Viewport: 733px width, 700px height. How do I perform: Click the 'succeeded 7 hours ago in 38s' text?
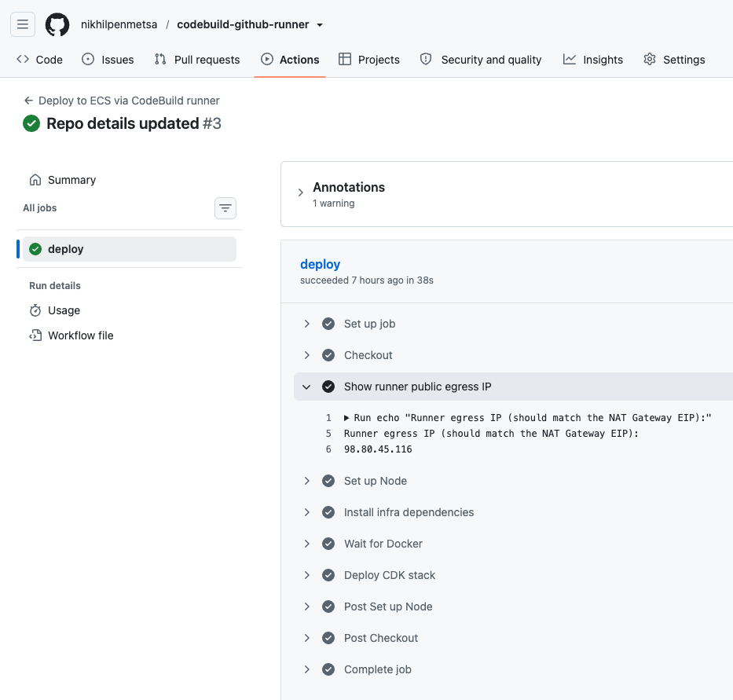(x=366, y=280)
